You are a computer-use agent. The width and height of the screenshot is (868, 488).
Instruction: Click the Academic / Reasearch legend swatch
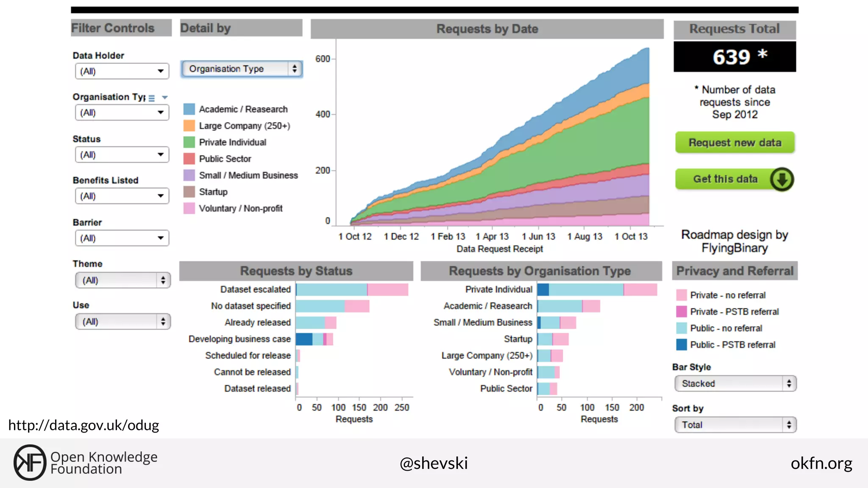[189, 109]
